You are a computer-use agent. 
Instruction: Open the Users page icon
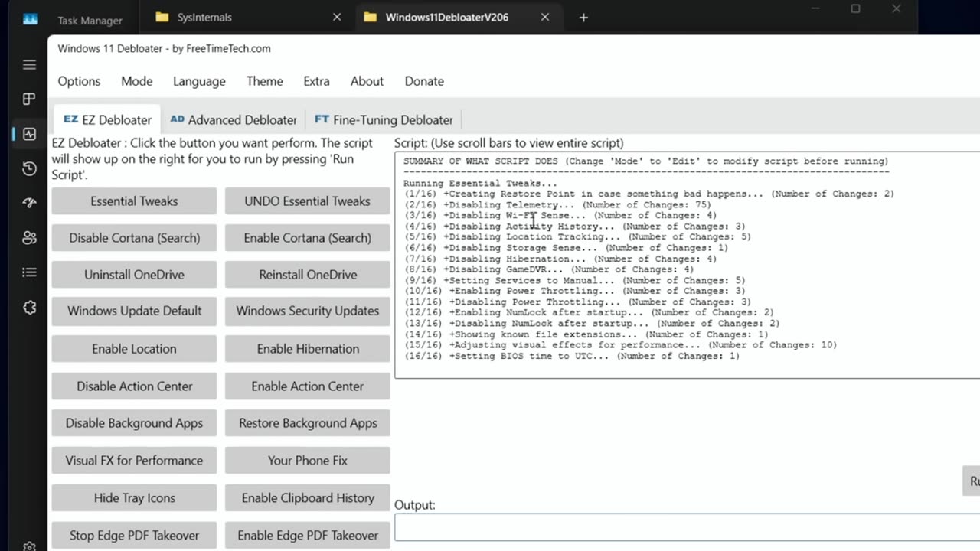pos(29,237)
